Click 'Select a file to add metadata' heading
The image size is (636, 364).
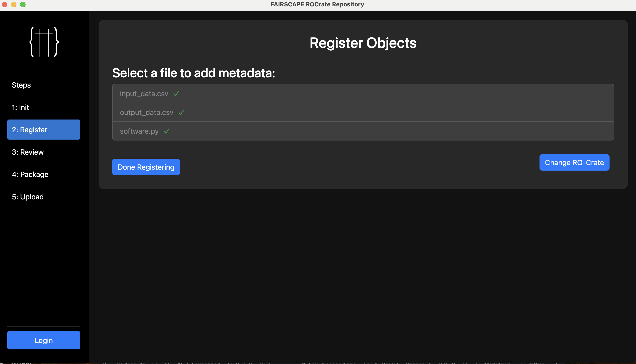pos(193,73)
